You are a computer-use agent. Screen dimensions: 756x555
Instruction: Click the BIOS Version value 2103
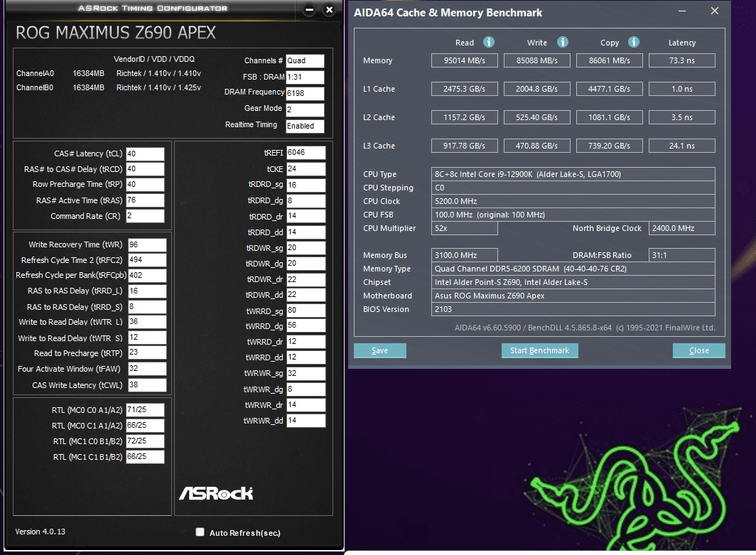tap(573, 309)
